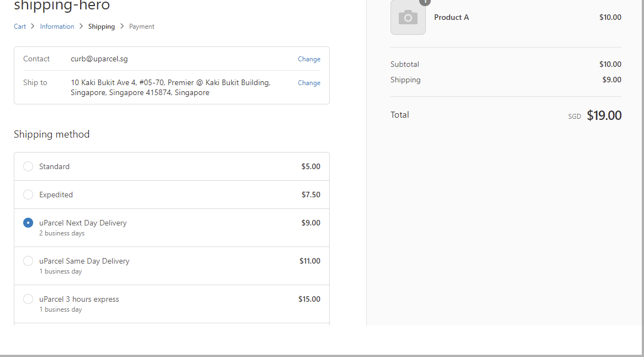Click the camera placeholder icon on product image

(408, 17)
